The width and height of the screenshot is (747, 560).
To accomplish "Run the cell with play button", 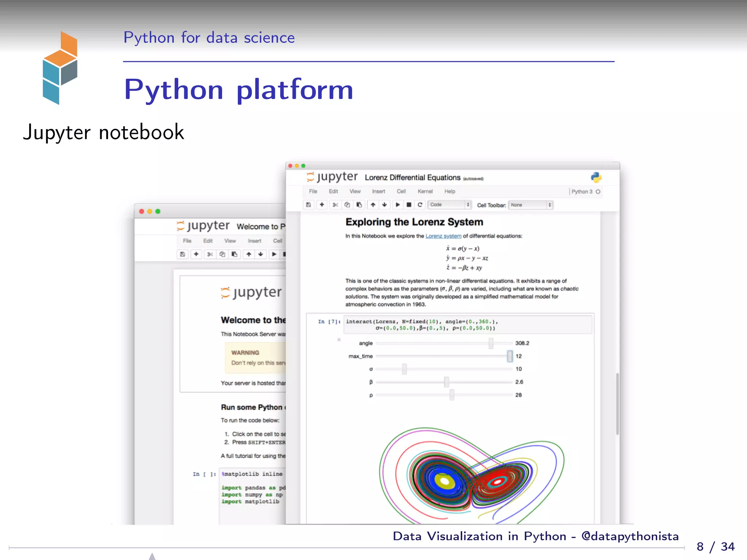I will pos(398,205).
